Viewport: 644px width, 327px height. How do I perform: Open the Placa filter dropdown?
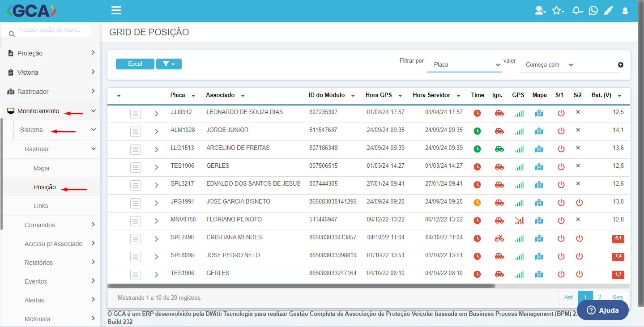(x=465, y=65)
